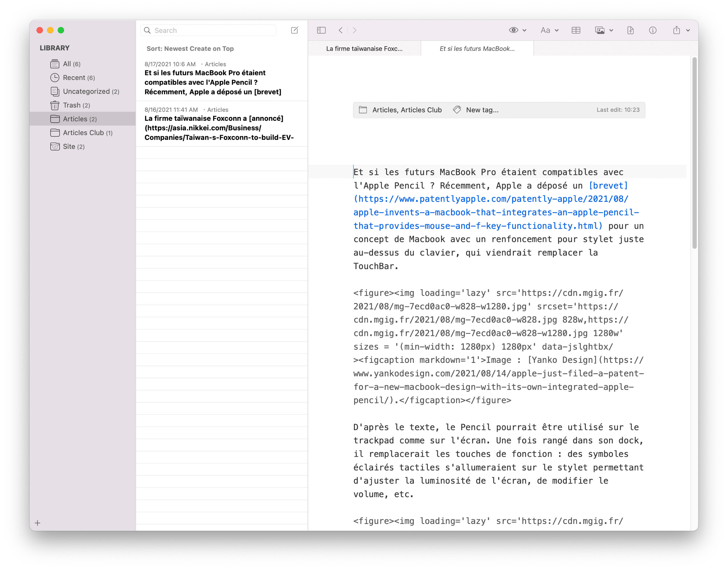The image size is (728, 570).
Task: Click the [brevet] link text
Action: pos(608,186)
